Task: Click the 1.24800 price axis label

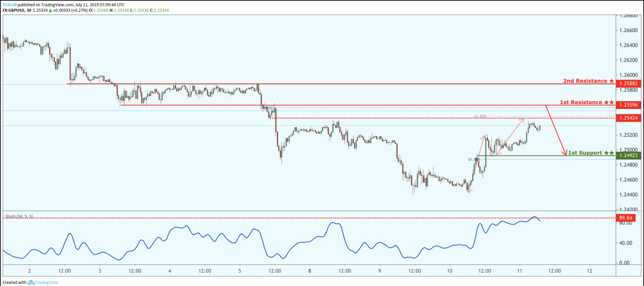Action: pos(628,165)
